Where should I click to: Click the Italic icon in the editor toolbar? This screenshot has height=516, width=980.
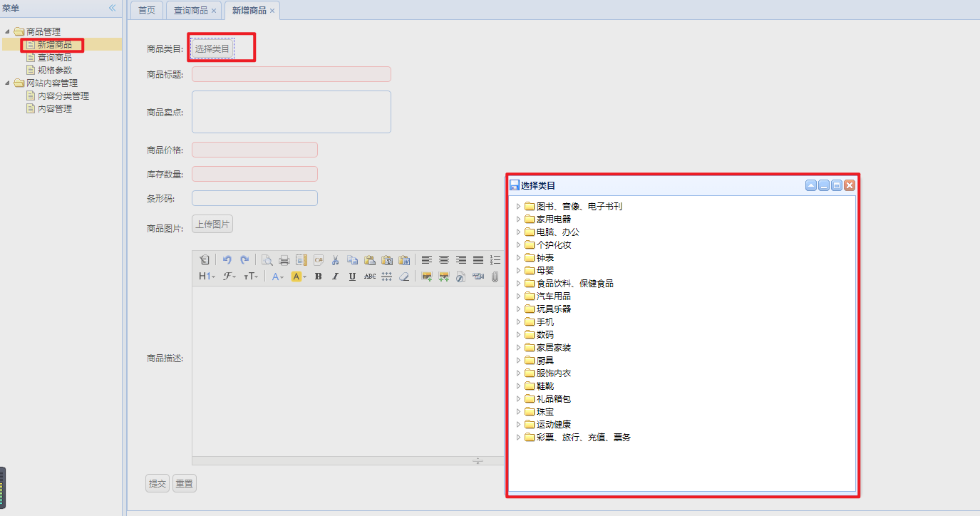click(335, 277)
